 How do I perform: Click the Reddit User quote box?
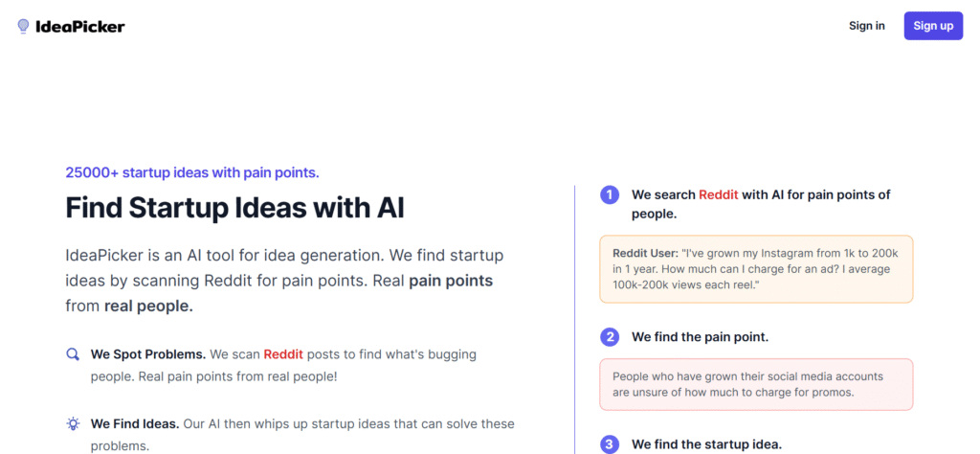tap(756, 269)
